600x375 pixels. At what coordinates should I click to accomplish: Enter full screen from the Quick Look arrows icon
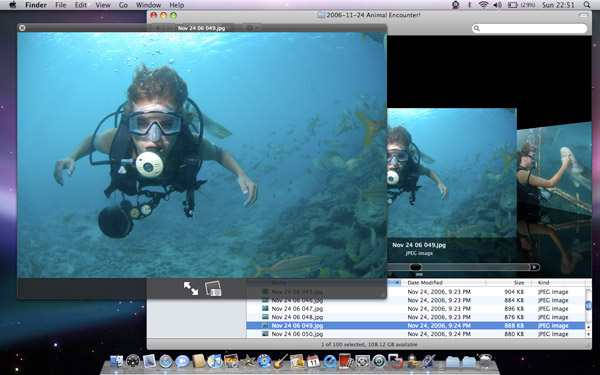[x=191, y=288]
